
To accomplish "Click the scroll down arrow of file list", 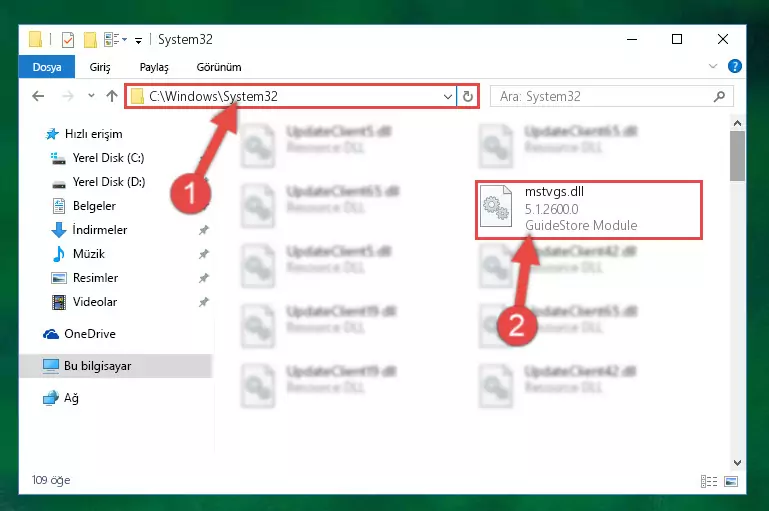I will pos(737,462).
